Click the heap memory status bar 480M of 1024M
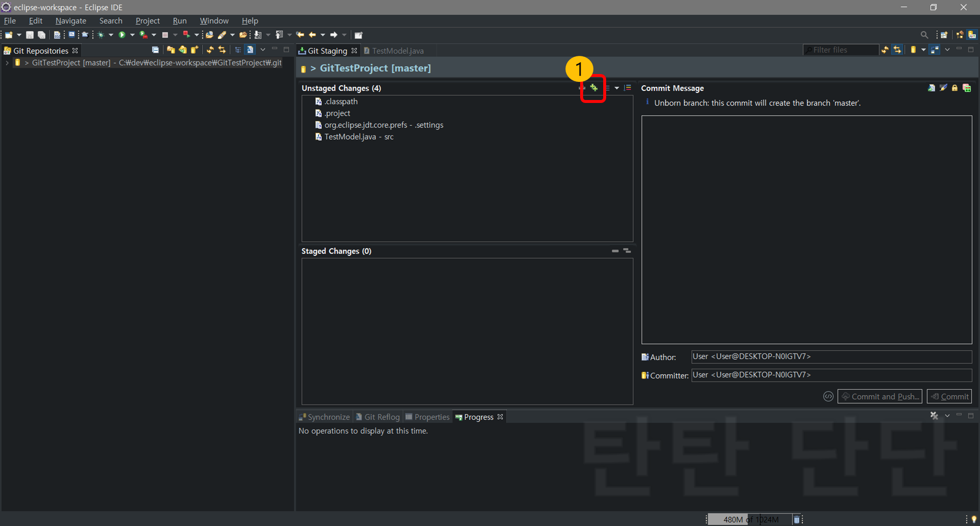The width and height of the screenshot is (980, 526). pyautogui.click(x=750, y=520)
